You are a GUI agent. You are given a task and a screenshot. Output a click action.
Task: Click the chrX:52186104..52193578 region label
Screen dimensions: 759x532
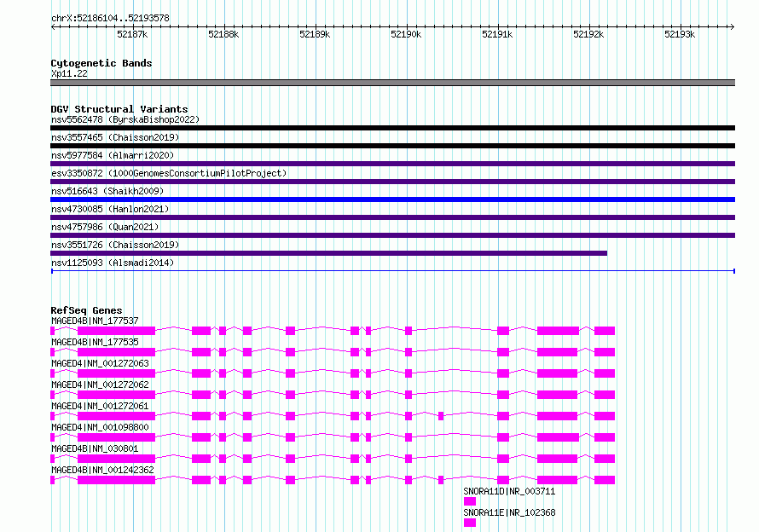click(110, 18)
